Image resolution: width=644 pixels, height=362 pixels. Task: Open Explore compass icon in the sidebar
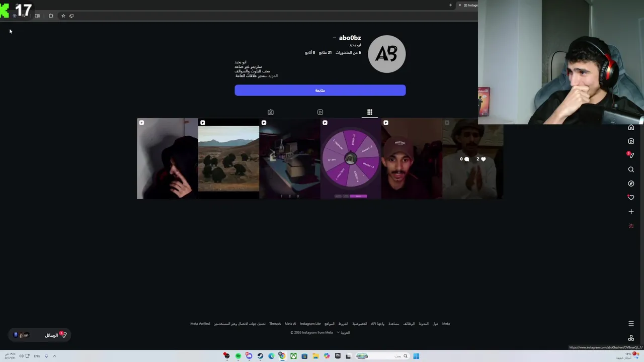pos(631,184)
